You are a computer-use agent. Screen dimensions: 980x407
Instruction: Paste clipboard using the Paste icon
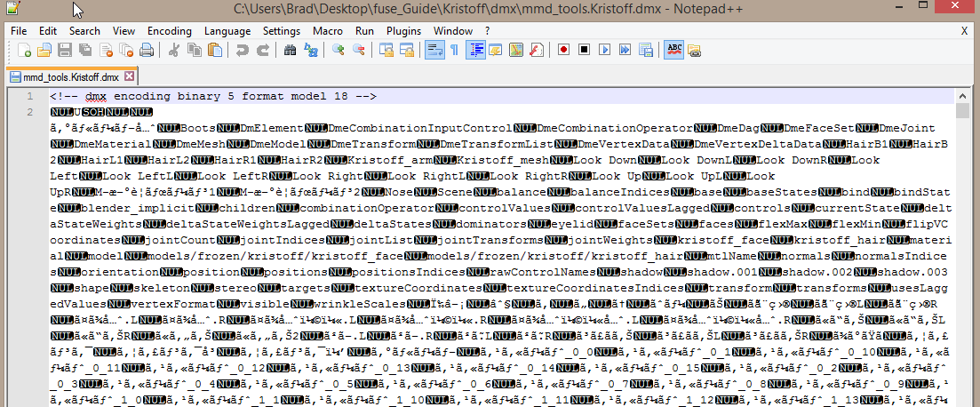tap(215, 50)
